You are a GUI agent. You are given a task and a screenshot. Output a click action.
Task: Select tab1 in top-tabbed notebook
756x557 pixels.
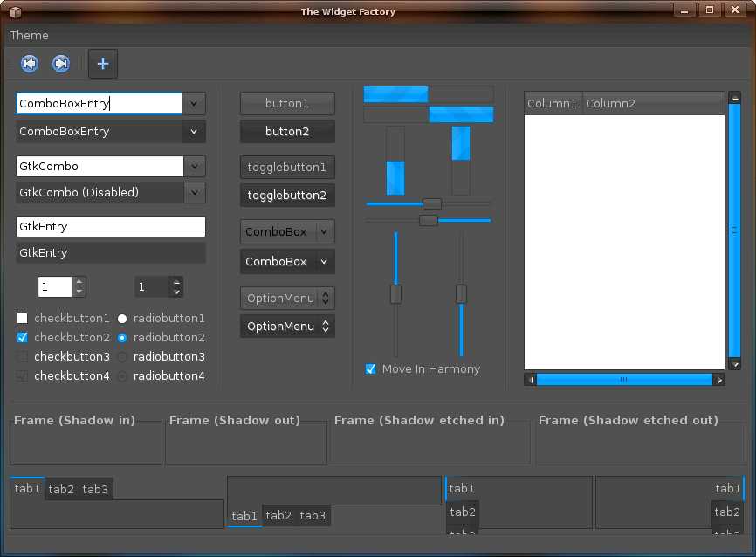click(x=27, y=489)
